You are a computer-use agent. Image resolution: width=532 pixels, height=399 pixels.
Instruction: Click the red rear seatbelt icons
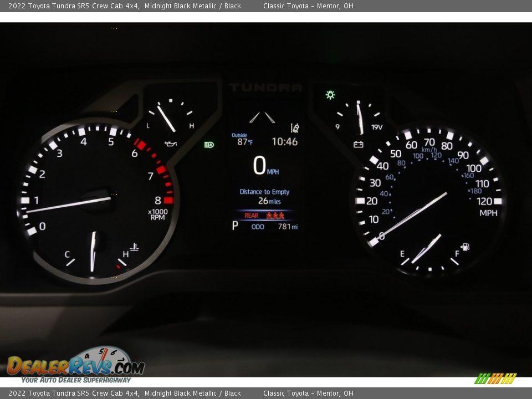point(275,216)
